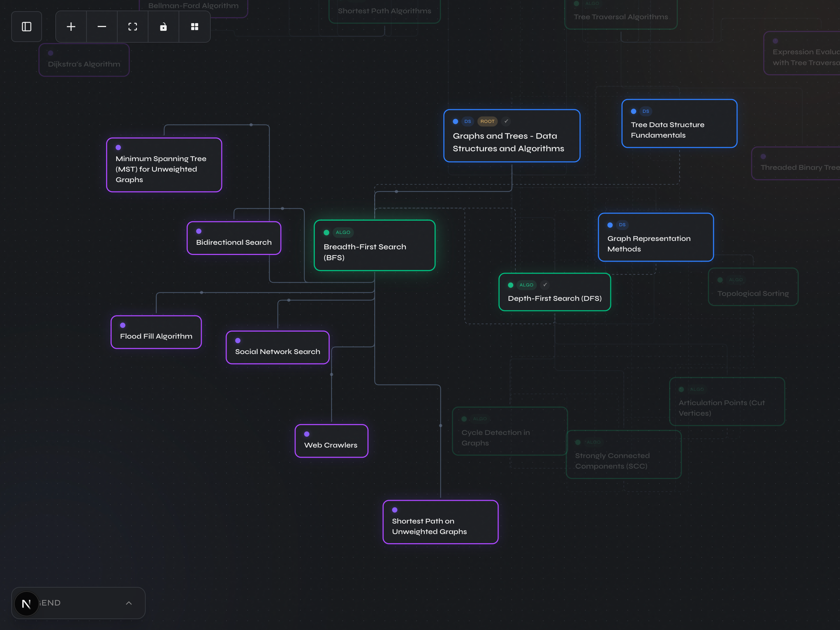Toggle the sidebar panel icon
Screen dimensions: 840x630
point(27,27)
